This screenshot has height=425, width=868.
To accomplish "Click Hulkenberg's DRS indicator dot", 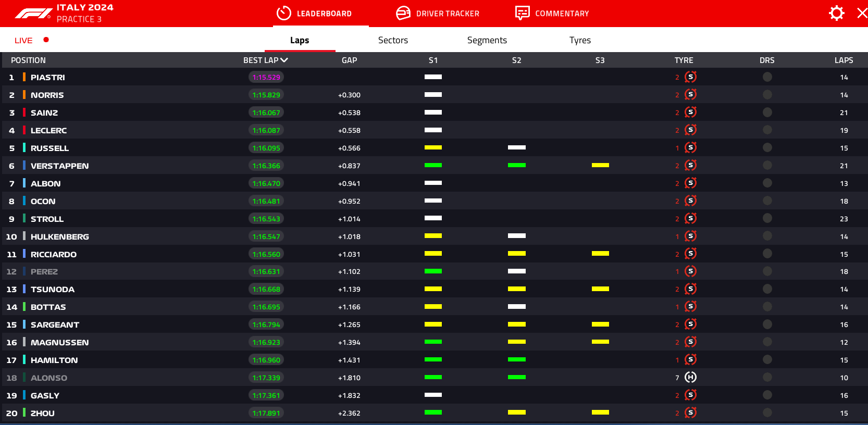I will tap(767, 236).
